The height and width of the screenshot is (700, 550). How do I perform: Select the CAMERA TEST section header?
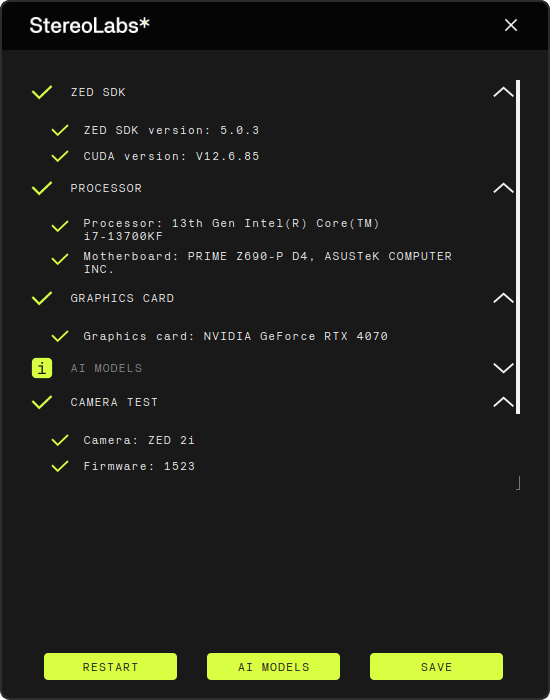114,402
